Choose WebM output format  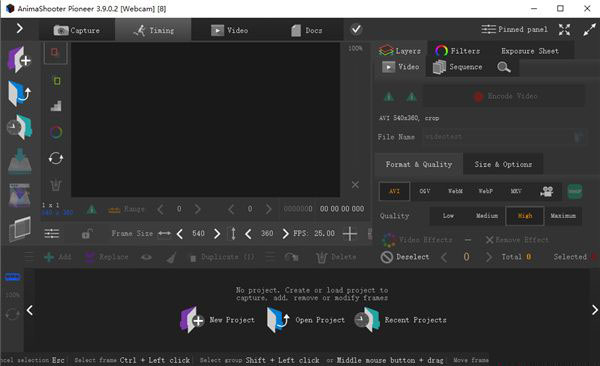[455, 191]
